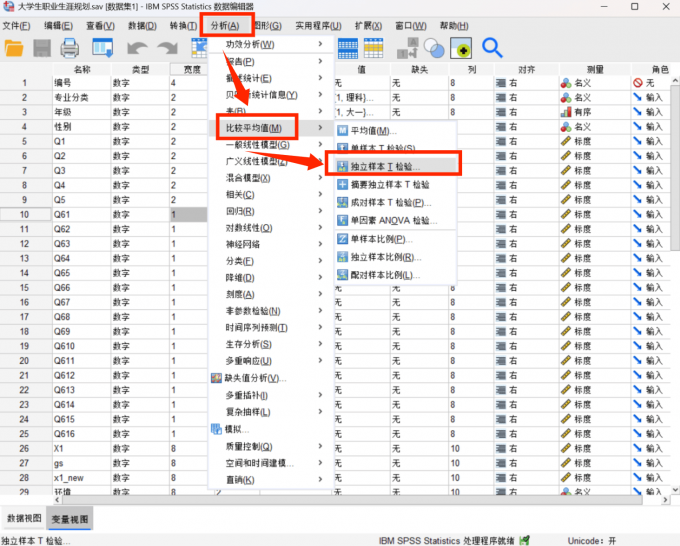This screenshot has height=546, width=680.
Task: Click the processor ready status icon
Action: (524, 540)
